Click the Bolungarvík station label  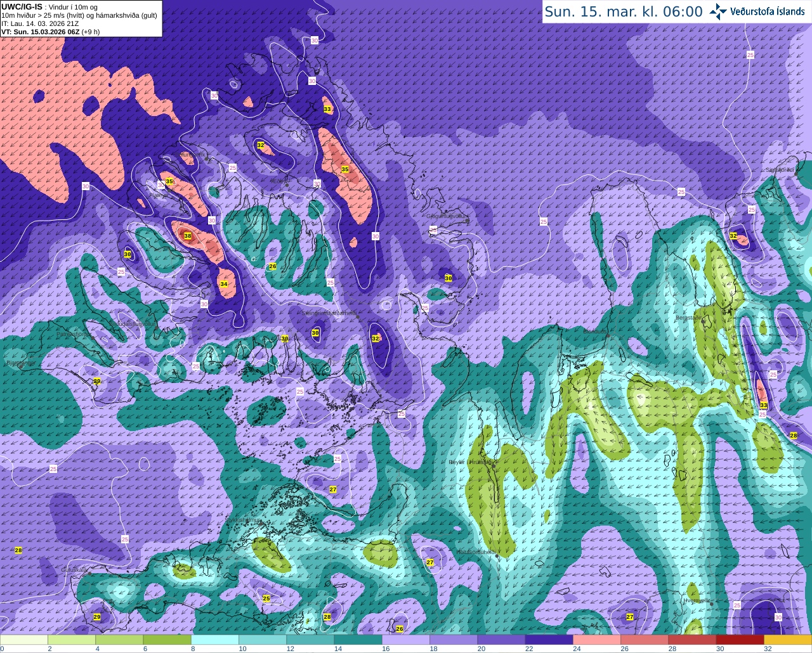(192, 154)
